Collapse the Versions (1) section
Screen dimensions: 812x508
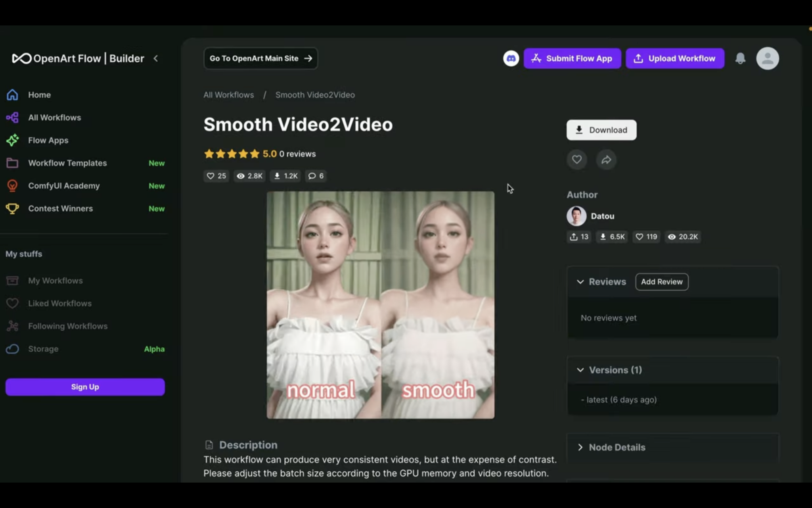pyautogui.click(x=580, y=370)
